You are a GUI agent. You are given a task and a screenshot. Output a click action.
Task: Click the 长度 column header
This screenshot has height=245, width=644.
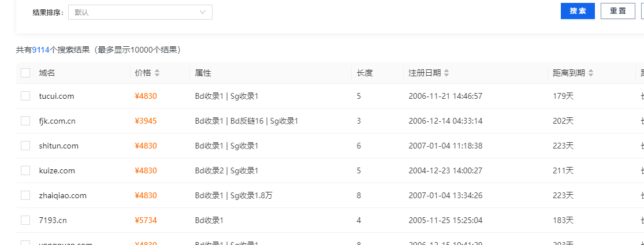(x=364, y=73)
